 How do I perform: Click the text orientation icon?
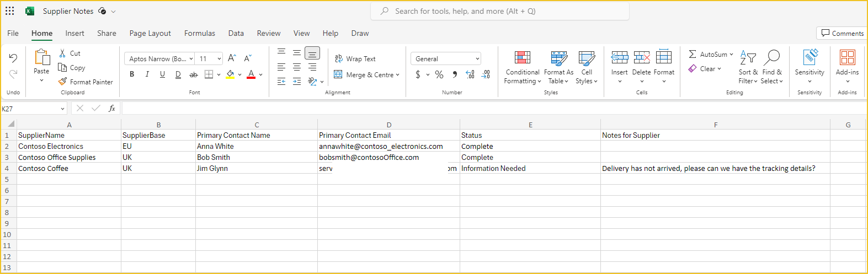(312, 81)
